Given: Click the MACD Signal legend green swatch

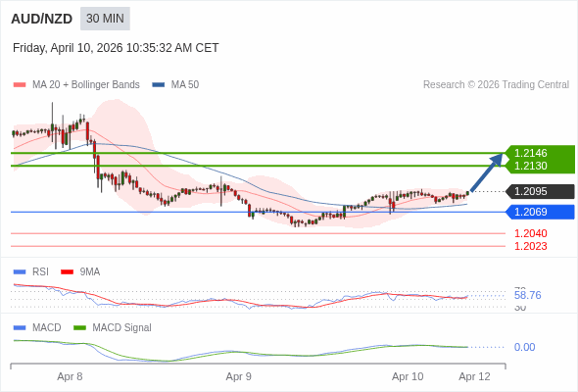Looking at the screenshot, I should click(x=79, y=328).
